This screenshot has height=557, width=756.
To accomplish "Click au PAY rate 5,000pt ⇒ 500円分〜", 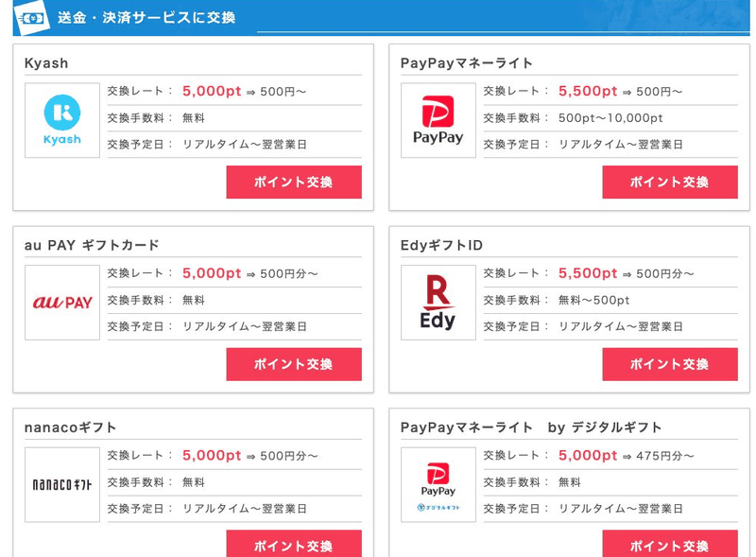I will [249, 273].
